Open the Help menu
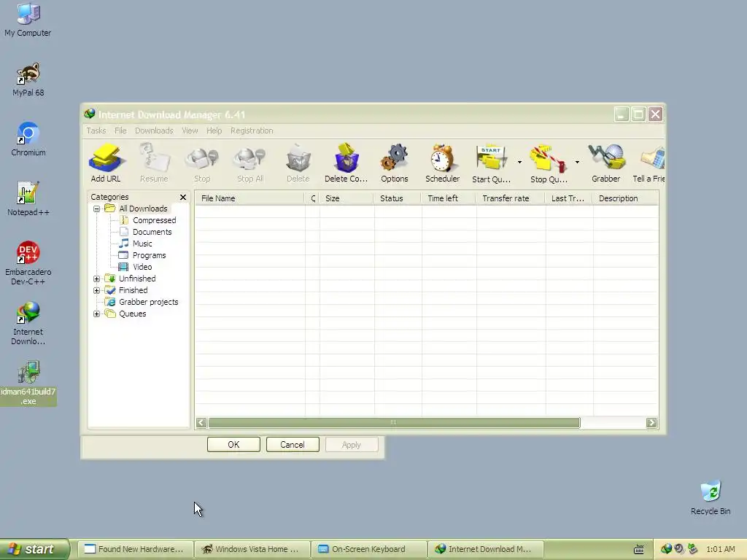Screen dimensions: 747x560 click(x=214, y=131)
